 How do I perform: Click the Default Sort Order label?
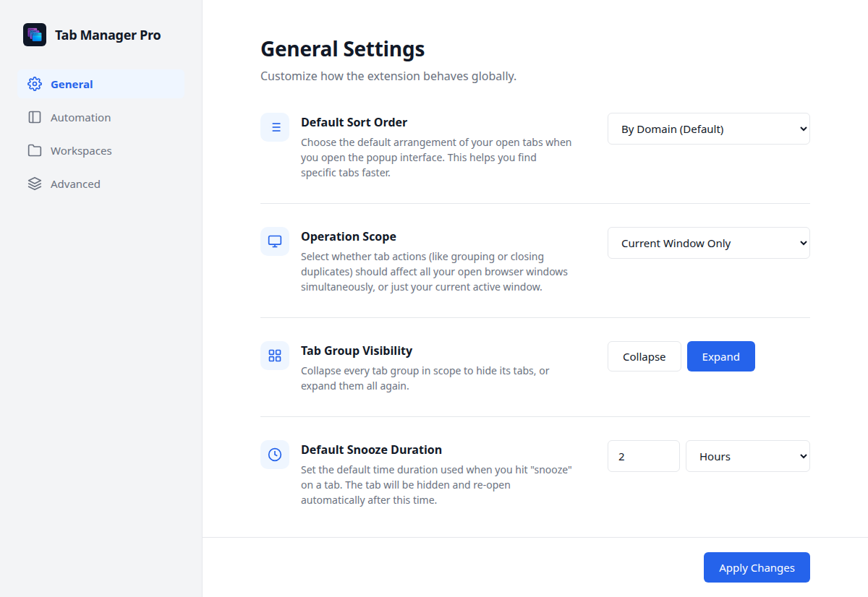354,122
